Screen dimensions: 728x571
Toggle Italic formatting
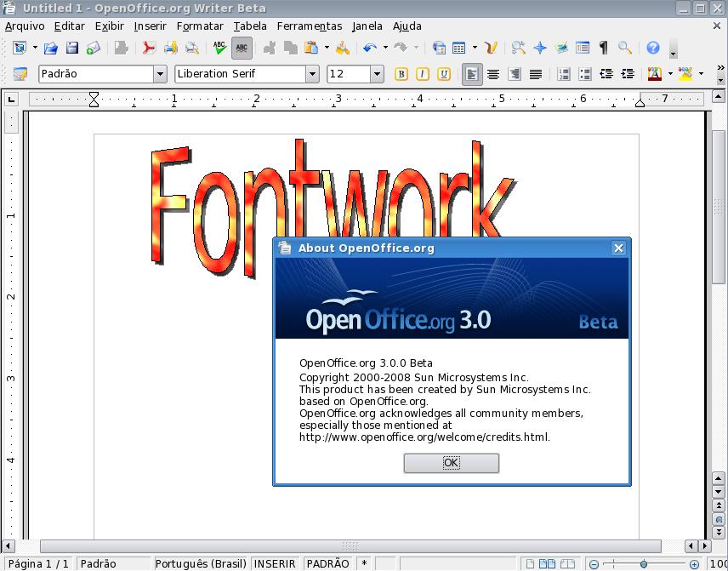(423, 74)
